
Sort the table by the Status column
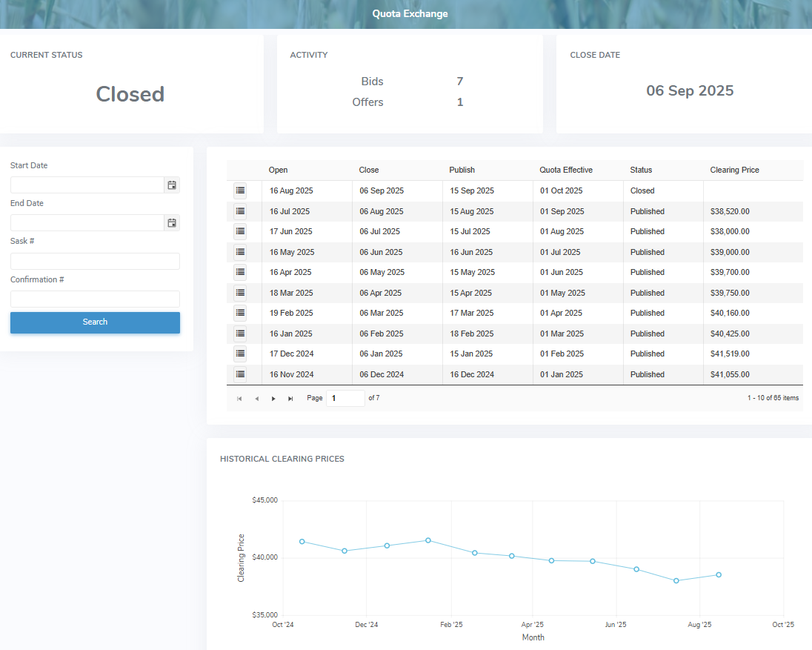tap(641, 170)
